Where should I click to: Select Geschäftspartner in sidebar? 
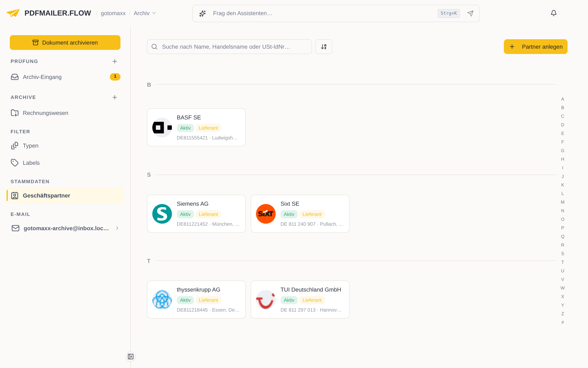(65, 195)
